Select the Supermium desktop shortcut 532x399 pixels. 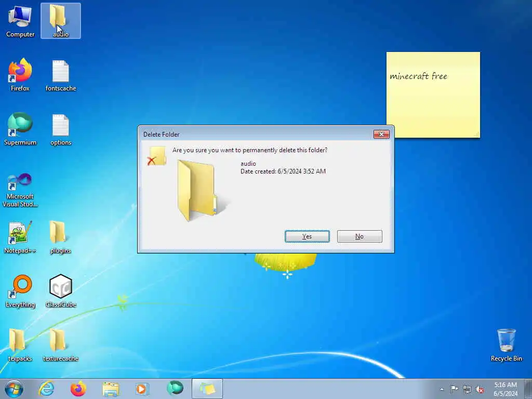pyautogui.click(x=20, y=129)
